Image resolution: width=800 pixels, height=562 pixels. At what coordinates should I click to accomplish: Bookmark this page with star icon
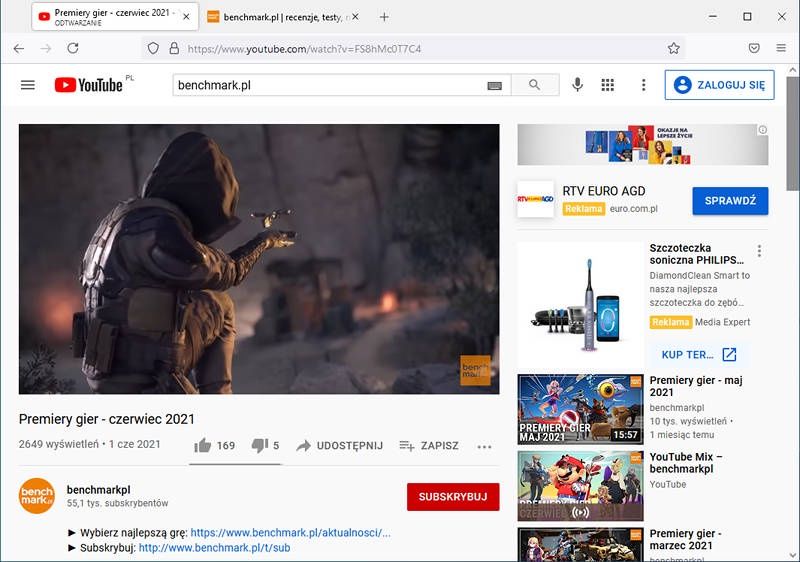673,48
